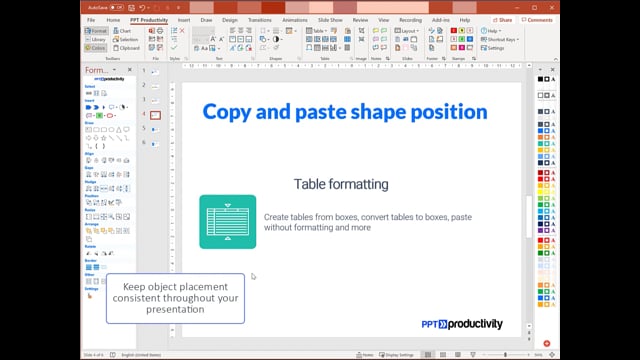Select slide 5 thumbnail
Screen dimensions: 640x360
155,130
